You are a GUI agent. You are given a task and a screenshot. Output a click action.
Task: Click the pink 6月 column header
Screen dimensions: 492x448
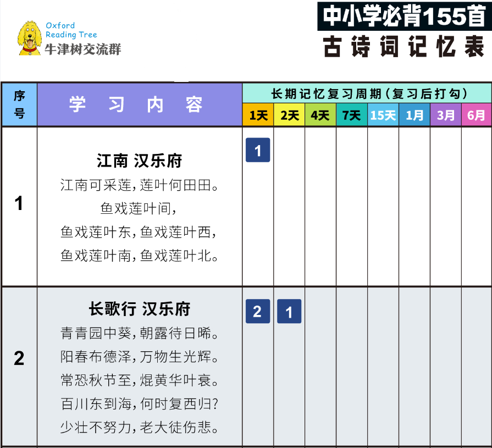pyautogui.click(x=476, y=115)
